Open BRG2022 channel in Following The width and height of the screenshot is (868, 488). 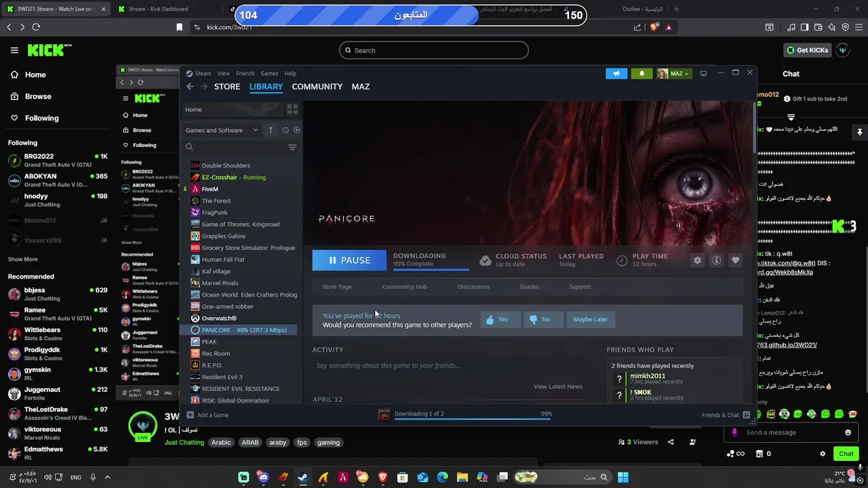click(58, 161)
